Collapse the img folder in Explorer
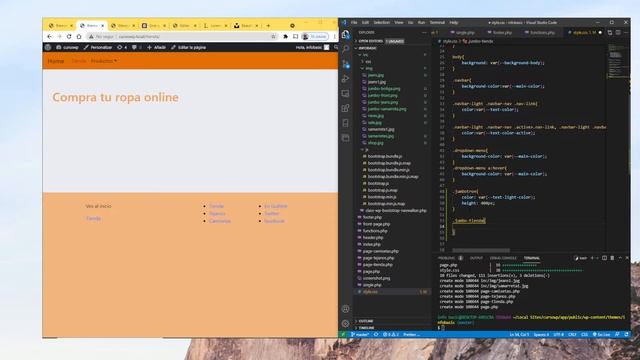 [368, 68]
